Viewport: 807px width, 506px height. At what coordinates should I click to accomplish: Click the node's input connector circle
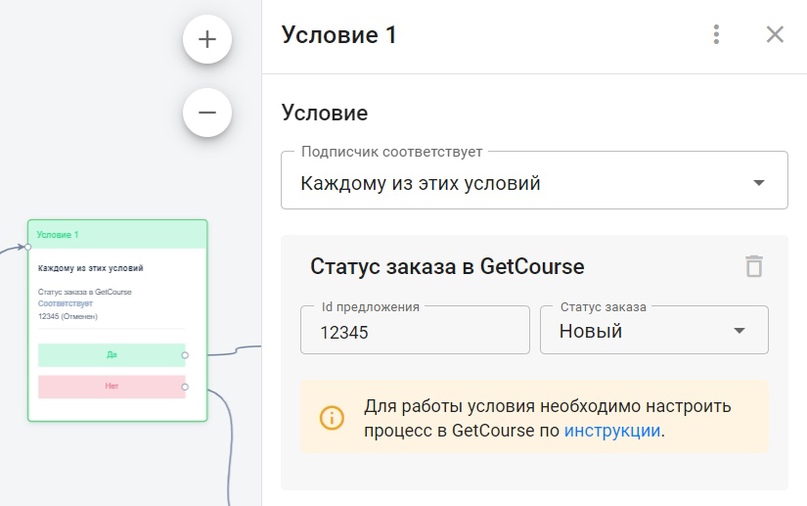tap(28, 247)
